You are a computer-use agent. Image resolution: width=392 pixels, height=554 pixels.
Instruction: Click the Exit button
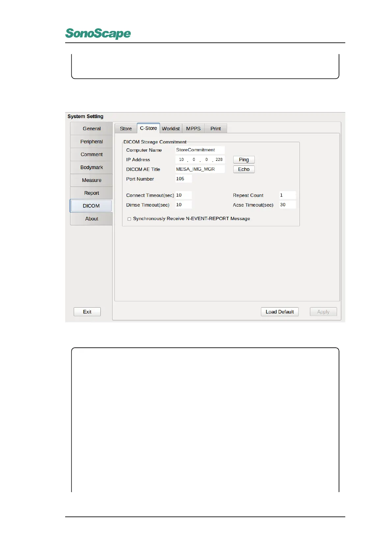click(x=87, y=312)
